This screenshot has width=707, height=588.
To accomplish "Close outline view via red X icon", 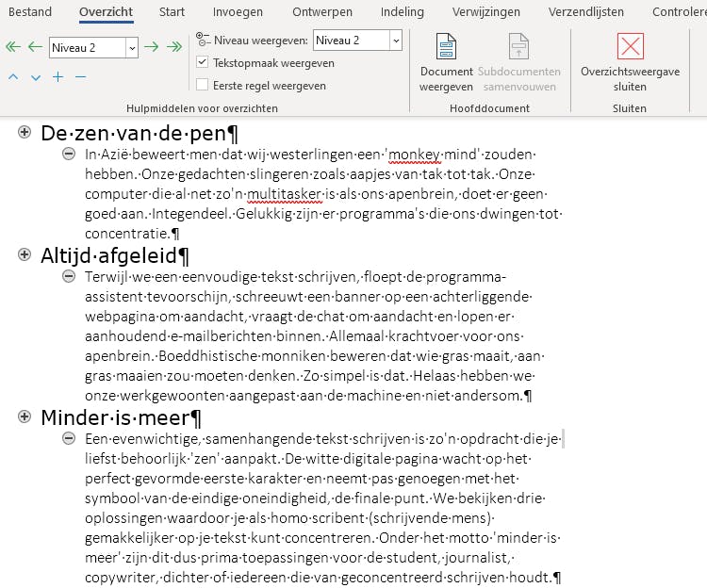I will pos(631,46).
